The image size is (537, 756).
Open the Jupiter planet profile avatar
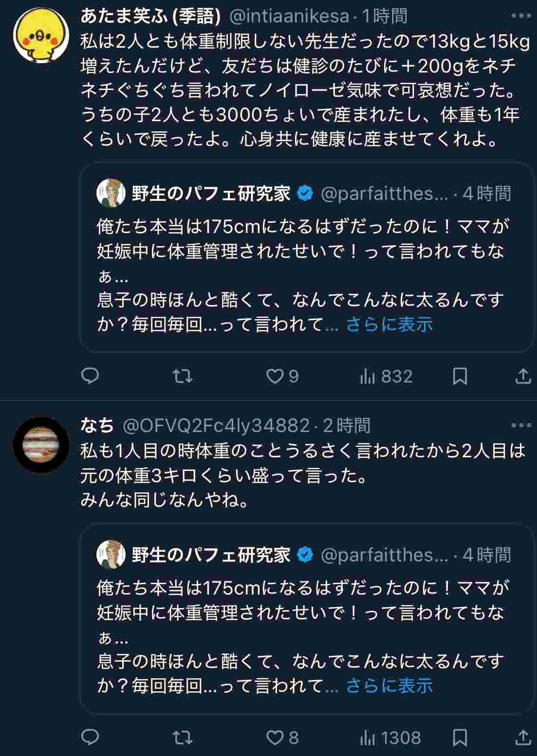coord(41,445)
